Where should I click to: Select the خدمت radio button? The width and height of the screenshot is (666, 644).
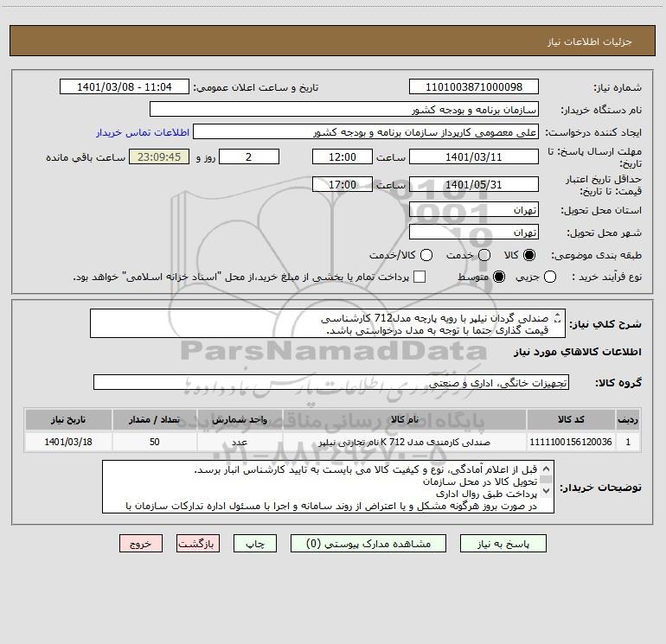[x=484, y=255]
